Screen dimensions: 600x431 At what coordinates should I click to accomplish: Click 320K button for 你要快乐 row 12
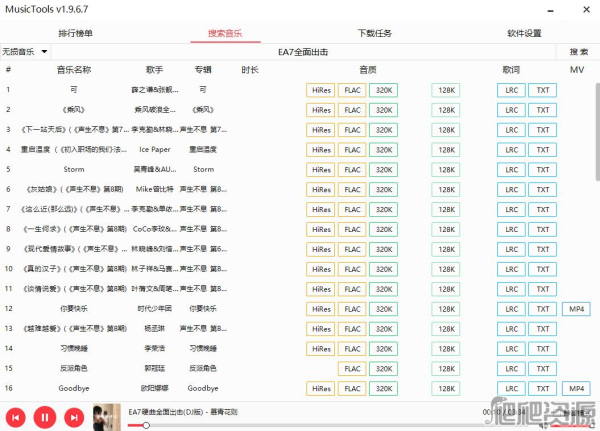[384, 308]
